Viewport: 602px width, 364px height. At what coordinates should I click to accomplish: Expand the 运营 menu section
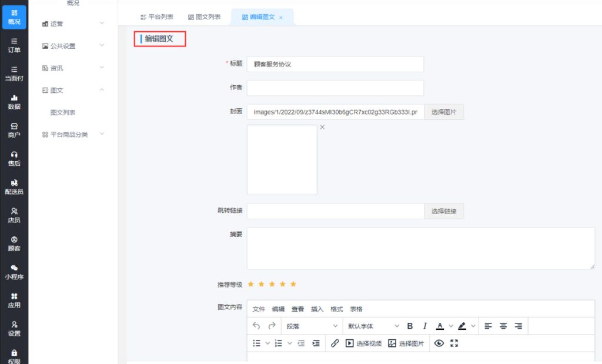73,24
